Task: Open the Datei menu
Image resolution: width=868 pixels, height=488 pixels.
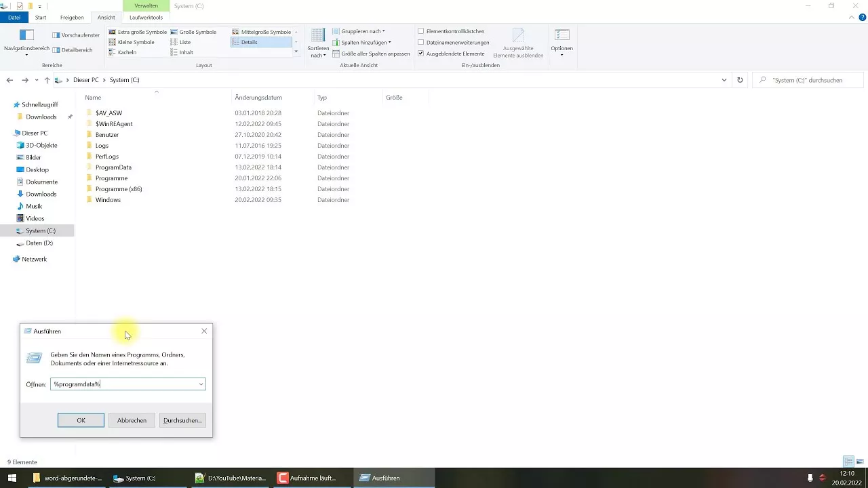Action: pos(14,17)
